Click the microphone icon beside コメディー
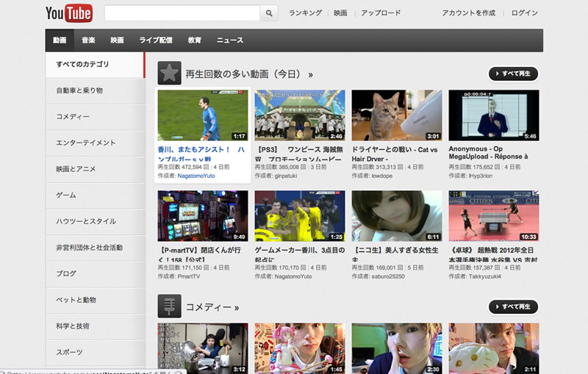The image size is (588, 374). click(169, 306)
